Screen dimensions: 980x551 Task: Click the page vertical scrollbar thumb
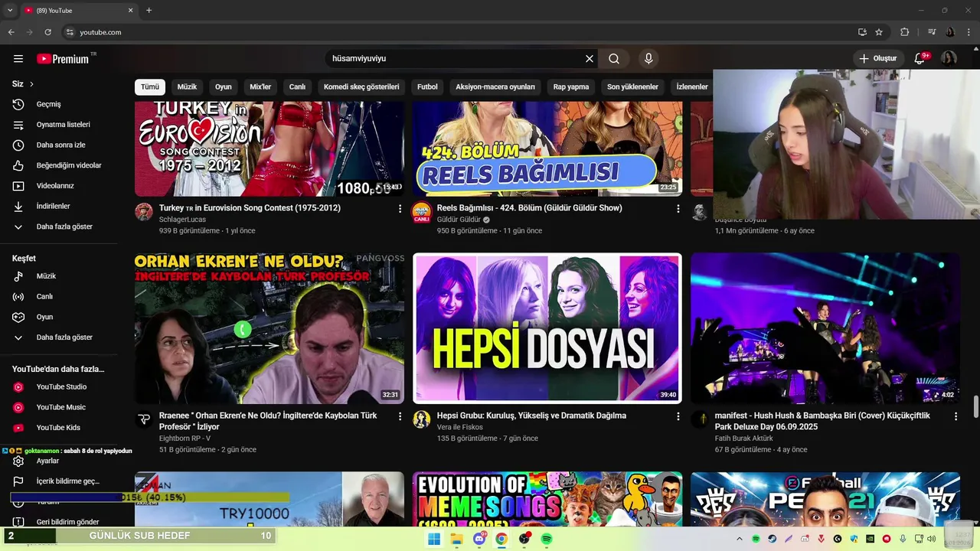coord(976,407)
